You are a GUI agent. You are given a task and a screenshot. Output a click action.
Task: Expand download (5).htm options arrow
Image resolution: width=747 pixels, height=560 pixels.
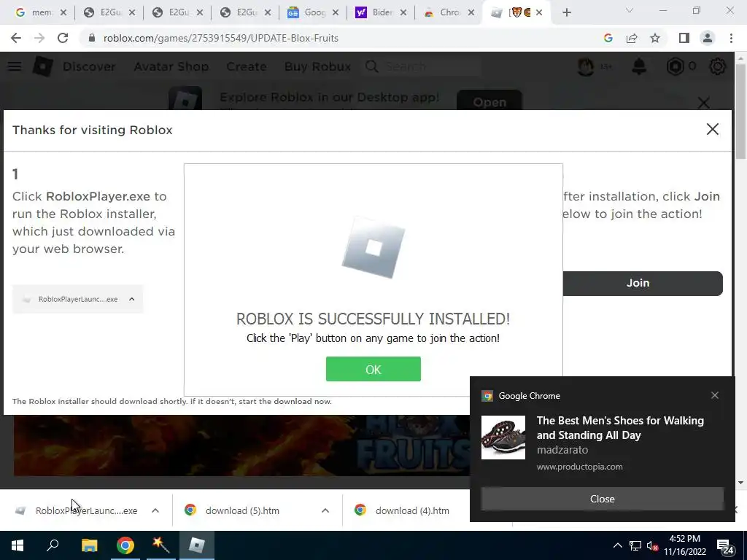[325, 510]
